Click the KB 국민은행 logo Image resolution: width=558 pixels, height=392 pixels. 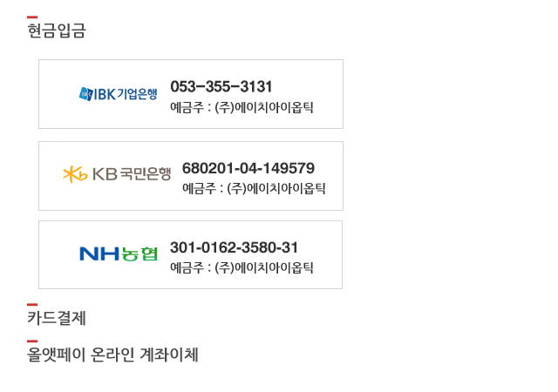tap(117, 174)
